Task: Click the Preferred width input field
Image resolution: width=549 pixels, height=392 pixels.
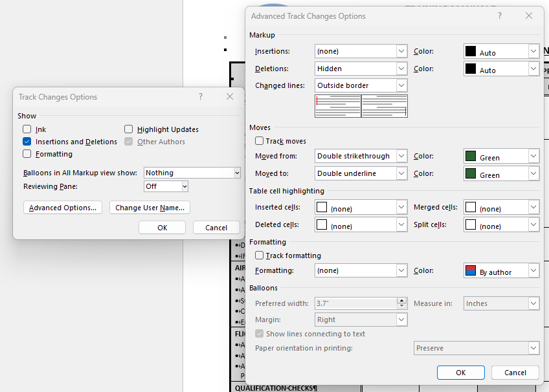Action: pyautogui.click(x=355, y=303)
